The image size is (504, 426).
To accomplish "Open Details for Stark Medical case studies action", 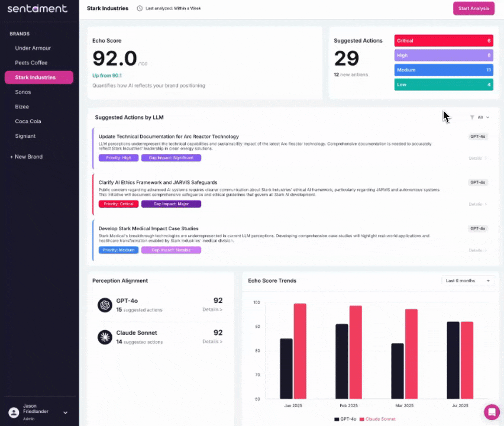I will [477, 250].
